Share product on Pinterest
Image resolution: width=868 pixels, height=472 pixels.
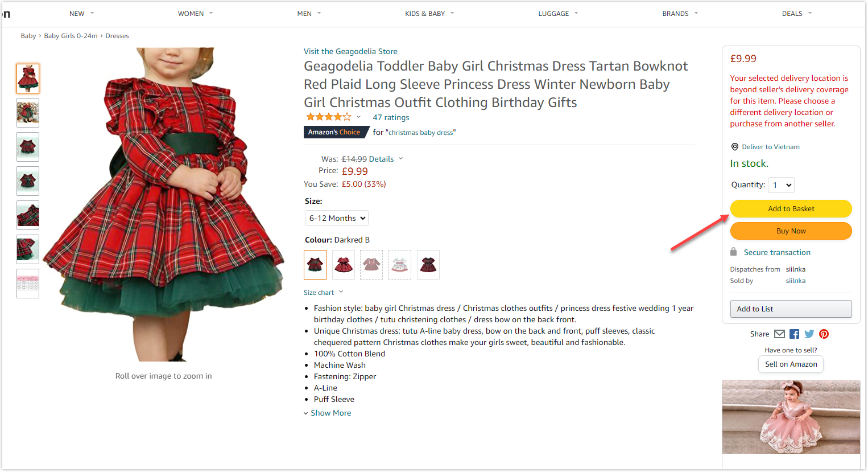(x=824, y=334)
